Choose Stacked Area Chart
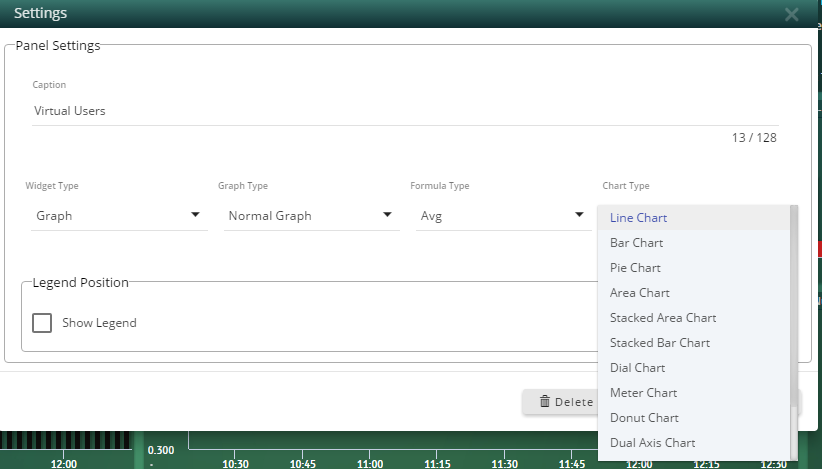Screen dimensions: 822x469 [x=694, y=318]
